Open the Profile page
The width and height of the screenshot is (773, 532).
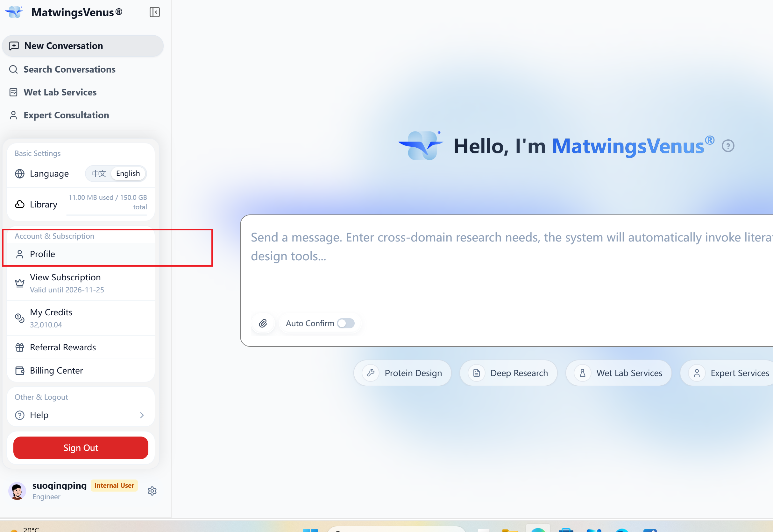click(x=81, y=254)
